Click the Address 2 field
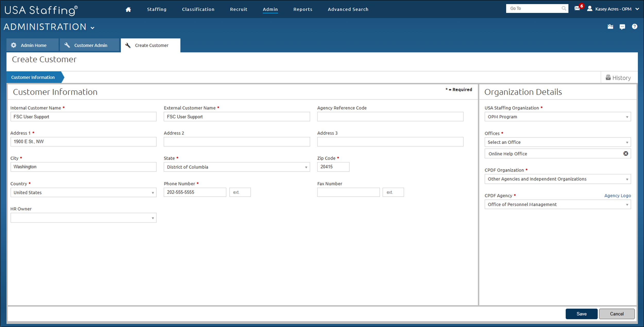Image resolution: width=644 pixels, height=327 pixels. click(x=237, y=142)
